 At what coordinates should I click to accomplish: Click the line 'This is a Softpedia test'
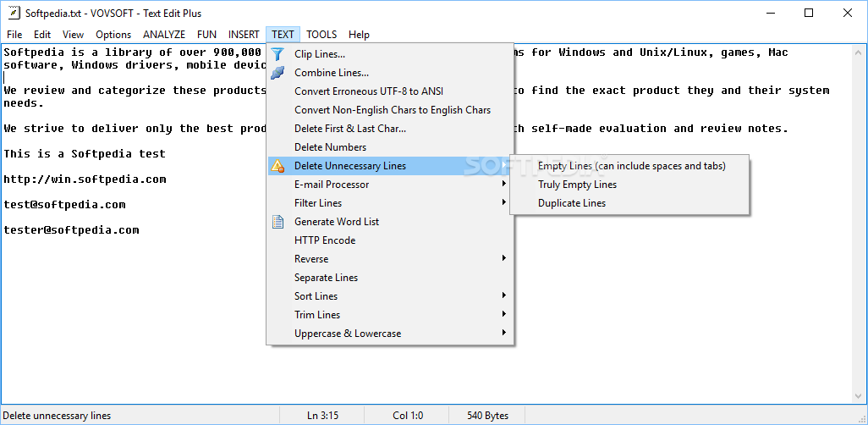click(85, 153)
